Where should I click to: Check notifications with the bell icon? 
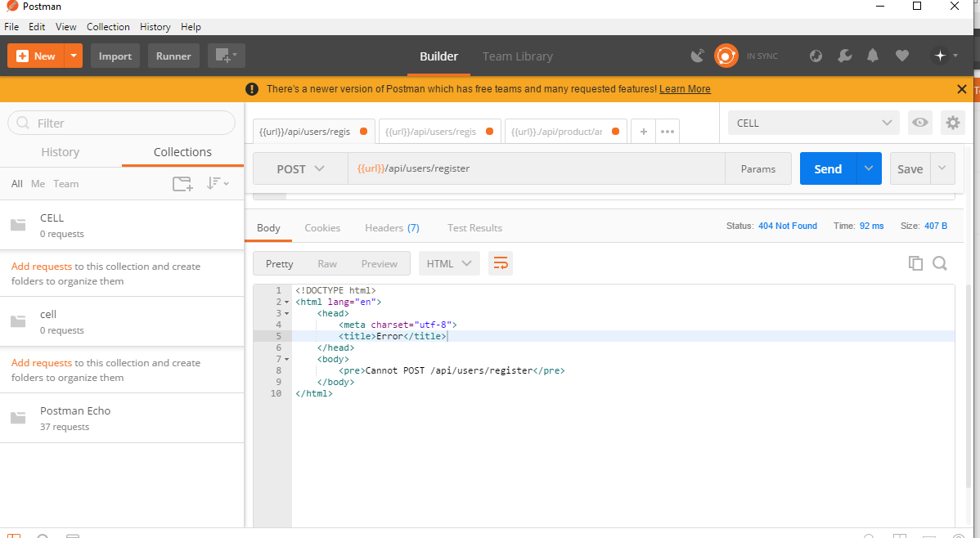872,56
